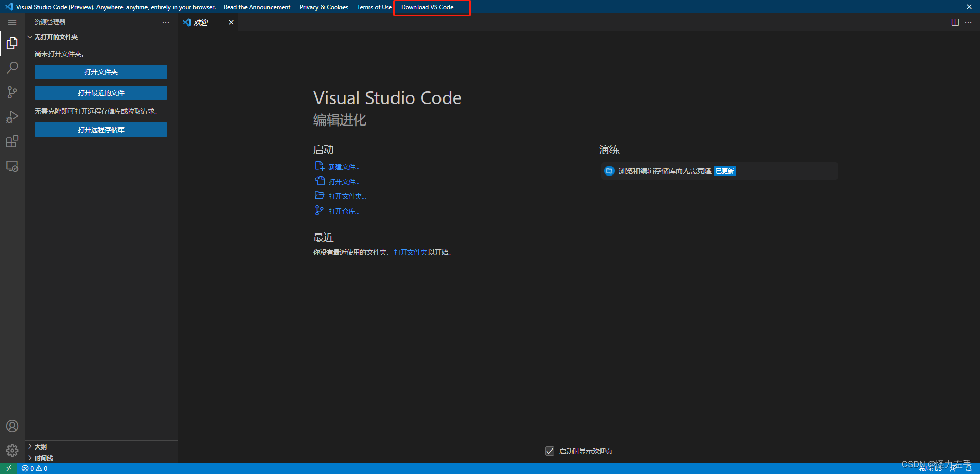
Task: Click 打开文件夹 link in 最近 section
Action: pyautogui.click(x=410, y=252)
